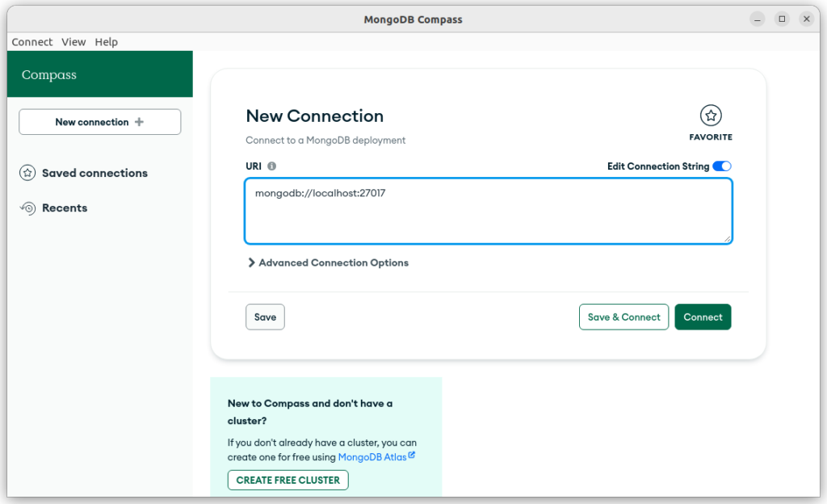This screenshot has height=504, width=827.
Task: Click the New Connection heading text
Action: pos(315,116)
